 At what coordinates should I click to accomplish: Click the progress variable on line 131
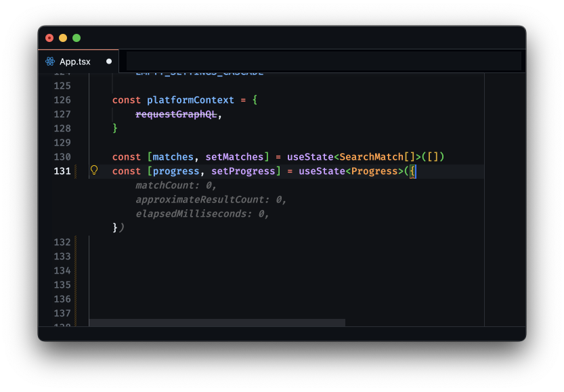176,171
